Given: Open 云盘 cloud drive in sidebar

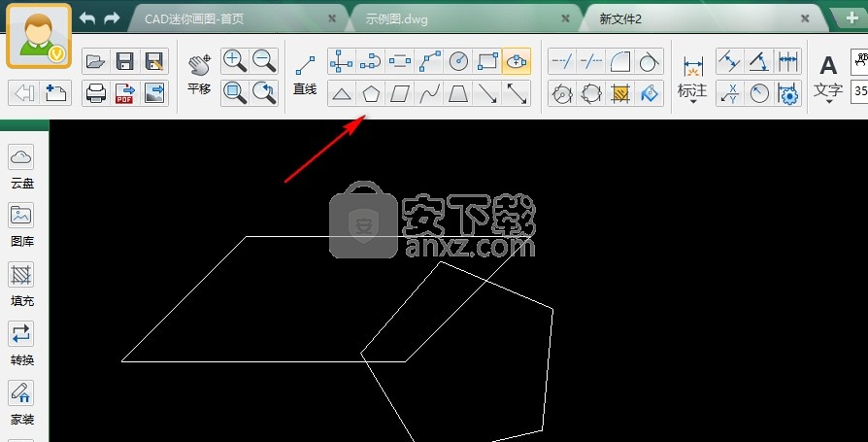Looking at the screenshot, I should point(21,167).
